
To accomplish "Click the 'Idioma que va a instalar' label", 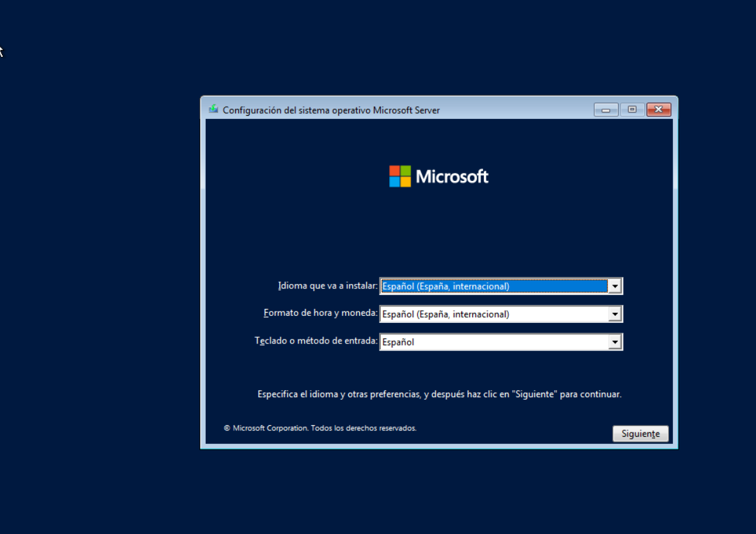I will coord(328,286).
